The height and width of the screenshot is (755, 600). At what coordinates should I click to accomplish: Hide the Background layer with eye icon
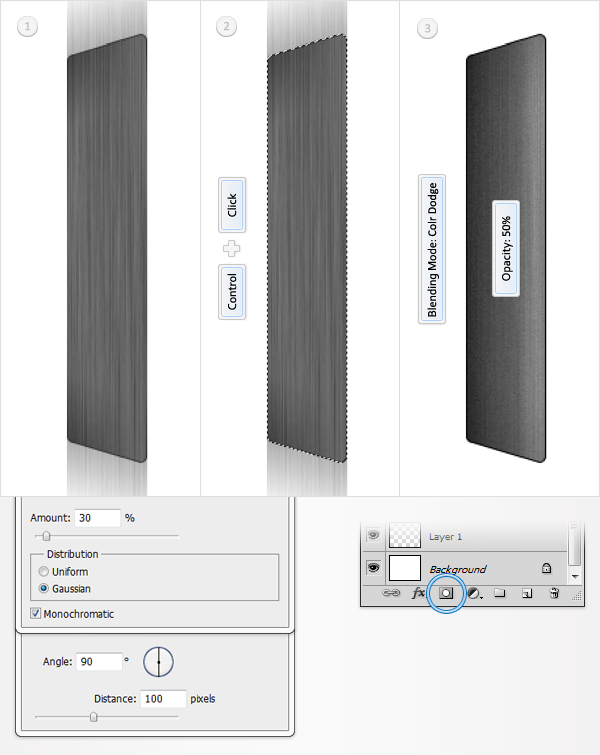pos(373,568)
